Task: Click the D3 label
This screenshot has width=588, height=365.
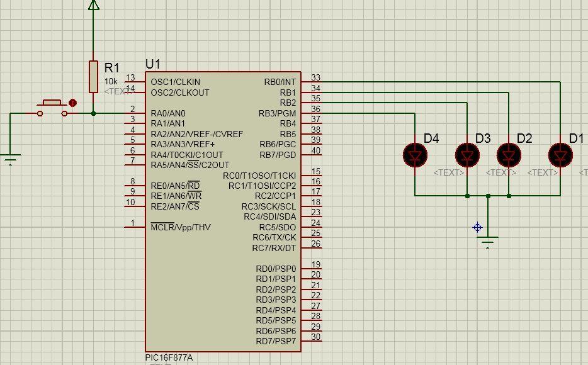Action: [x=483, y=138]
